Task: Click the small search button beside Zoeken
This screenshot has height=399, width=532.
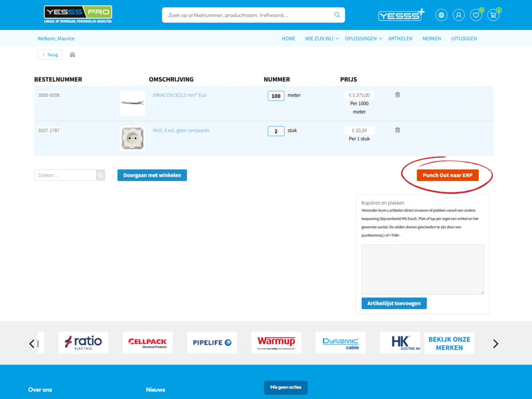Action: pos(101,175)
